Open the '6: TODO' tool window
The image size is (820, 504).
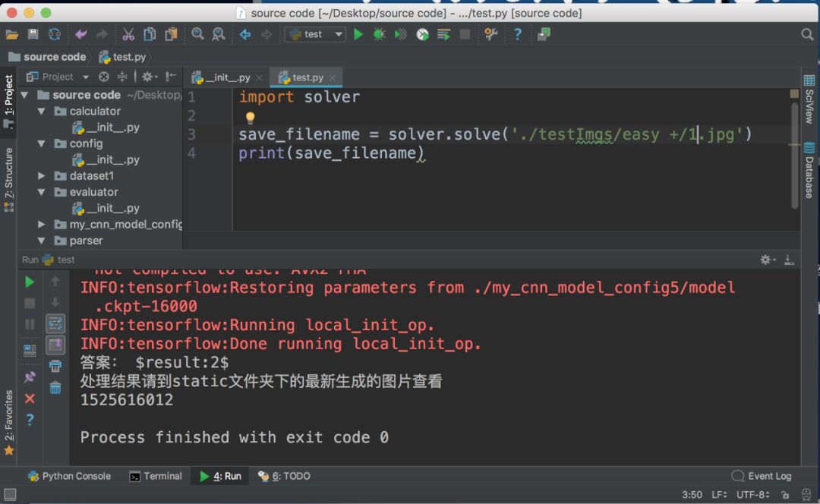[x=284, y=476]
